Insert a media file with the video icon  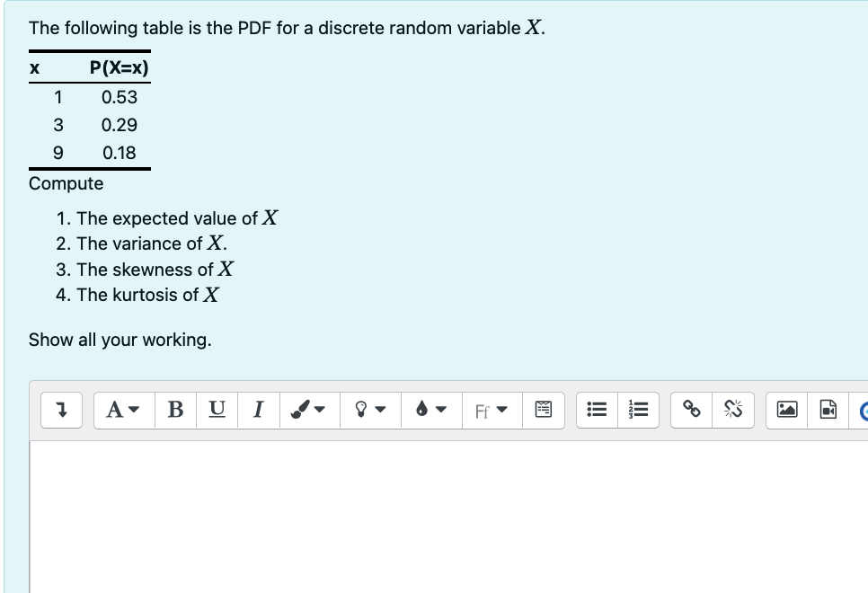(x=827, y=410)
